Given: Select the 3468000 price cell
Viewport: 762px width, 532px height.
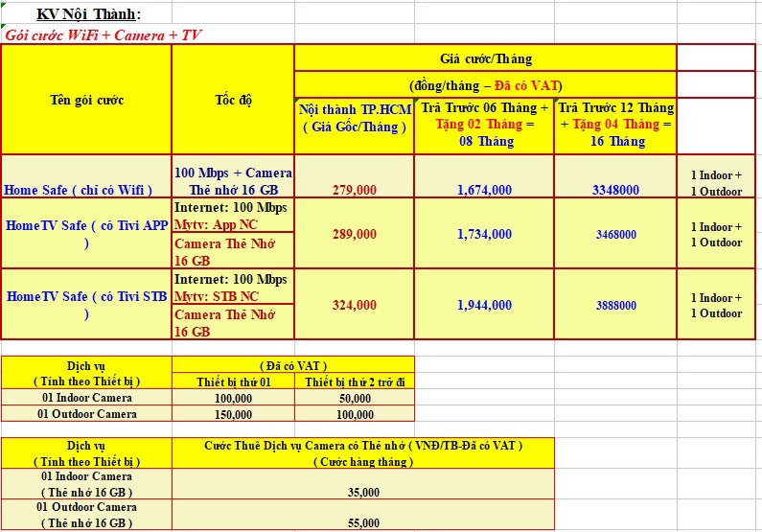Looking at the screenshot, I should [x=615, y=233].
